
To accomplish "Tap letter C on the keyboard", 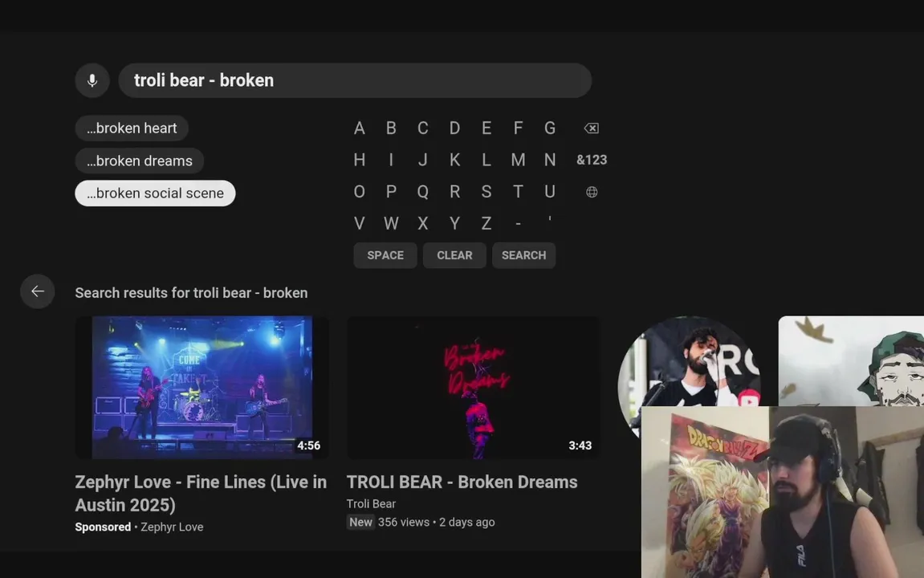I will coord(422,128).
